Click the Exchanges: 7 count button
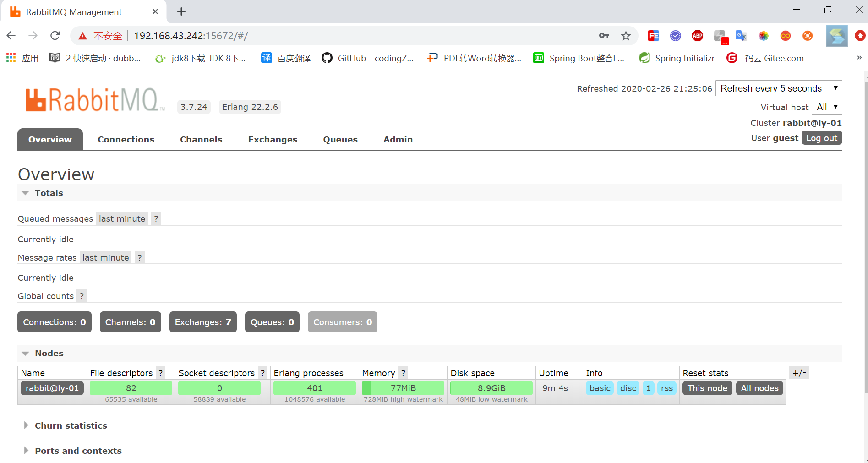This screenshot has width=868, height=463. (203, 322)
